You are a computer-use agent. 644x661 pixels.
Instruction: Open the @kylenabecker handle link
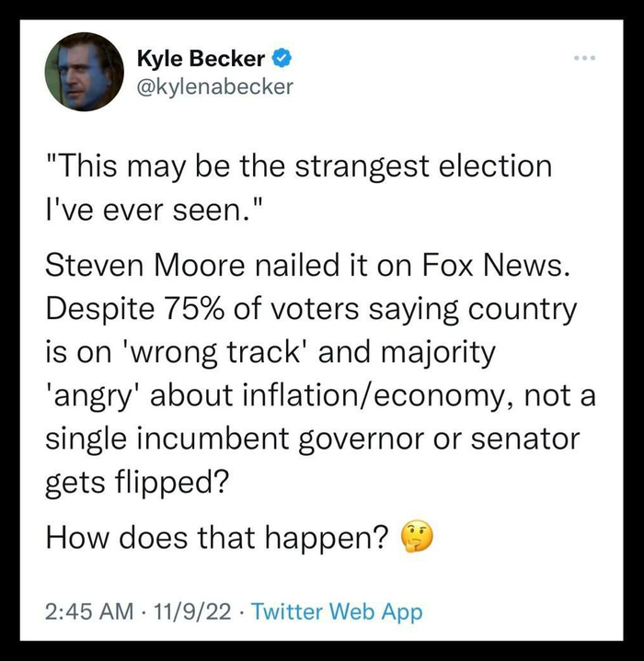pyautogui.click(x=214, y=86)
